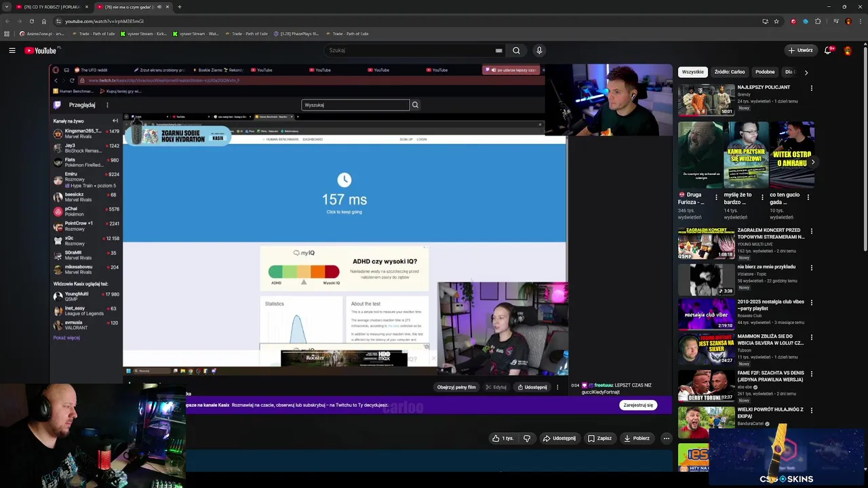This screenshot has height=488, width=868.
Task: Open options for ZAGRAŁEM KONCERT video
Action: tap(811, 231)
